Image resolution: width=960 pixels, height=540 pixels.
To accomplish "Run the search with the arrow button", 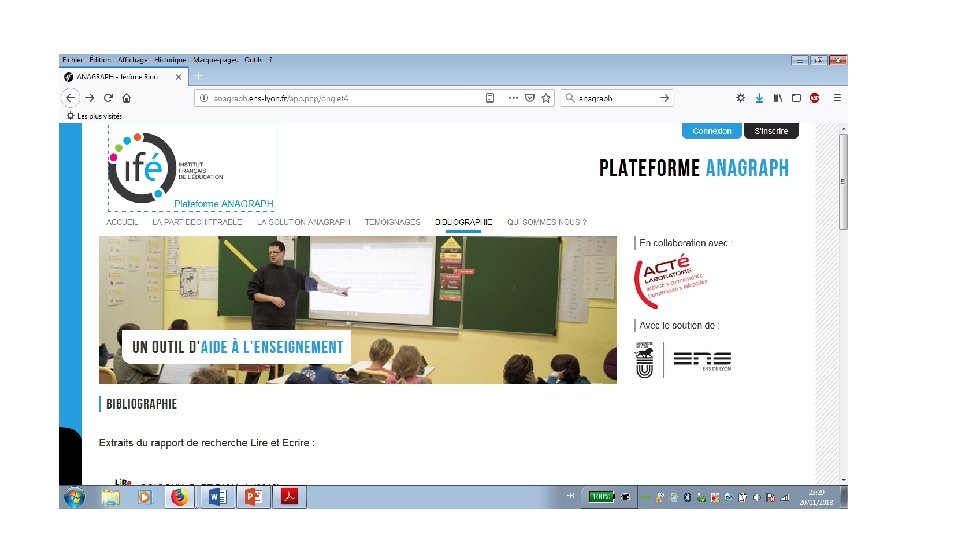I will point(664,98).
